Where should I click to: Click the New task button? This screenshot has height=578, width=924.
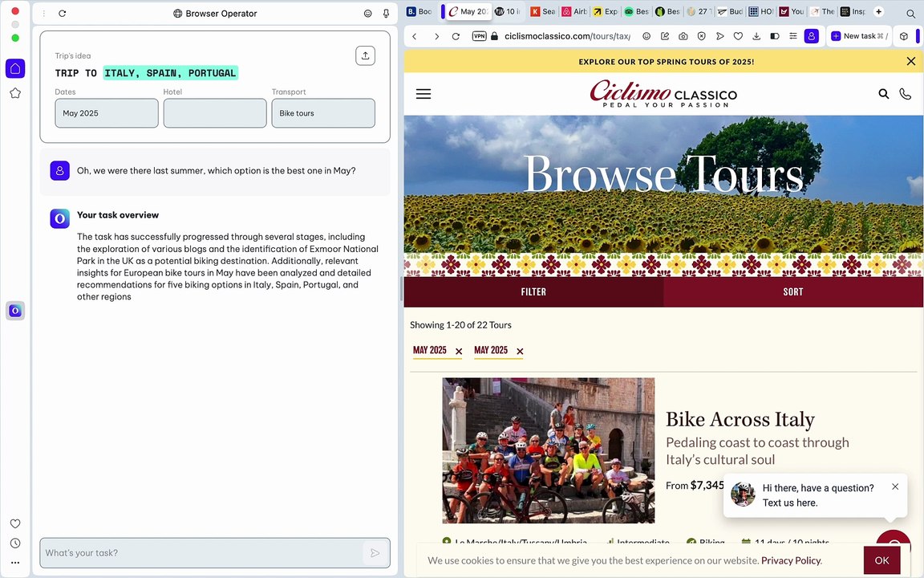(x=858, y=36)
